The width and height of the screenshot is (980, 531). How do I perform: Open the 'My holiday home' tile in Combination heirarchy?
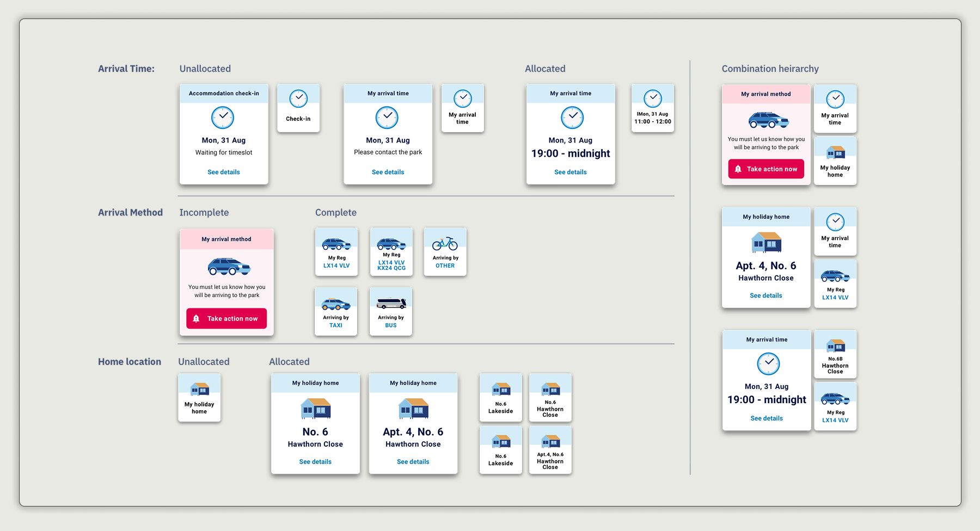pyautogui.click(x=835, y=160)
